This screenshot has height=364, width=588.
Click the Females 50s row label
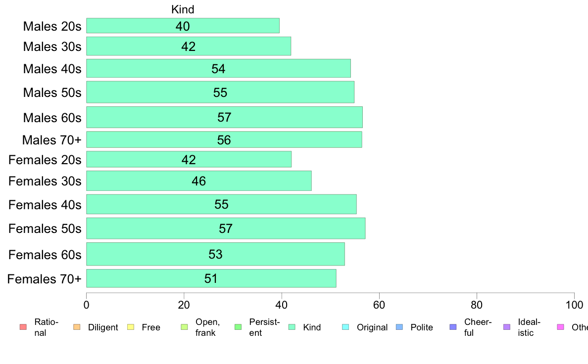point(45,228)
